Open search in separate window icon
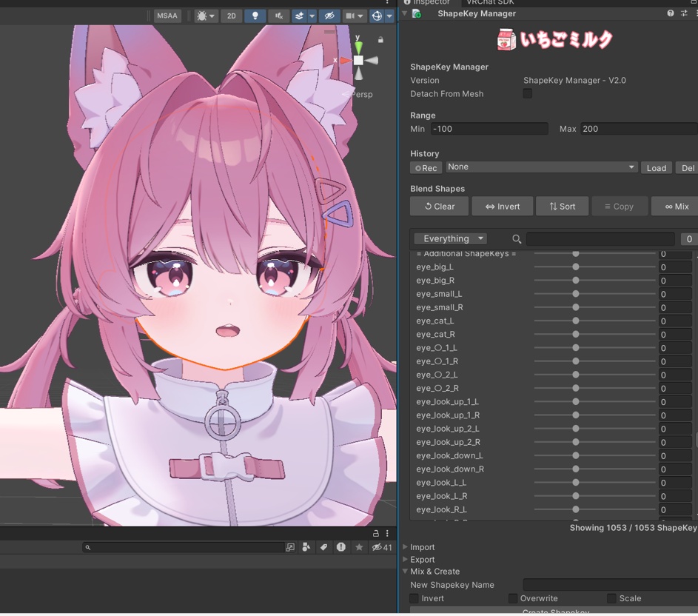Viewport: 698px width, 616px height. click(290, 547)
